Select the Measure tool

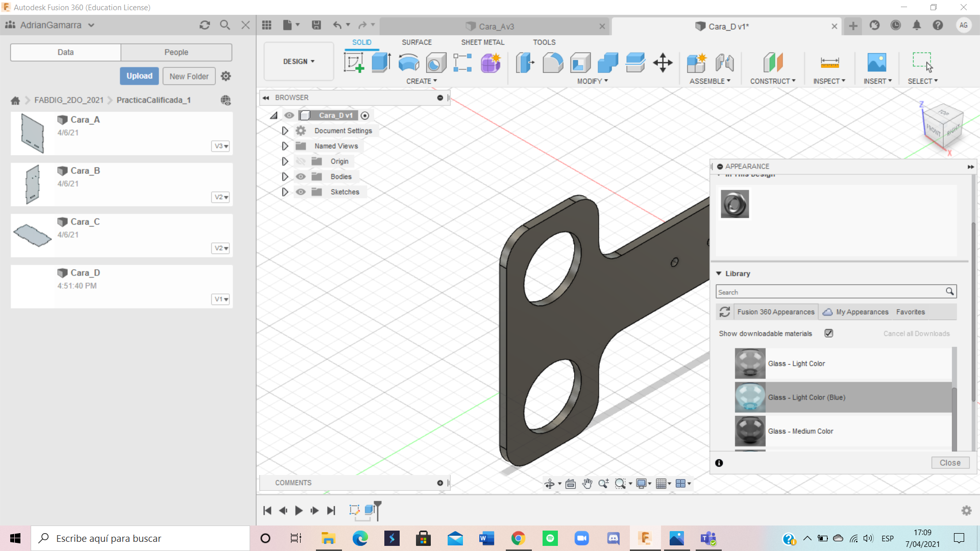829,63
